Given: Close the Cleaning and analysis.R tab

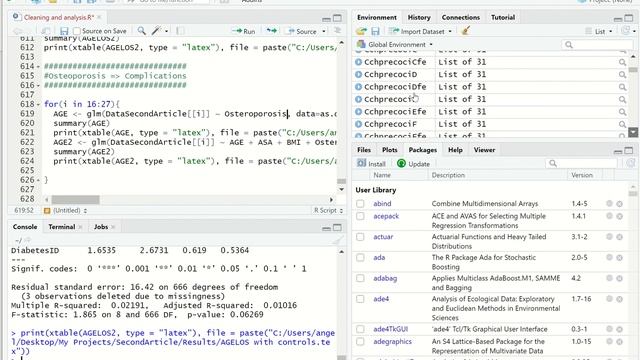Looking at the screenshot, I should (99, 17).
